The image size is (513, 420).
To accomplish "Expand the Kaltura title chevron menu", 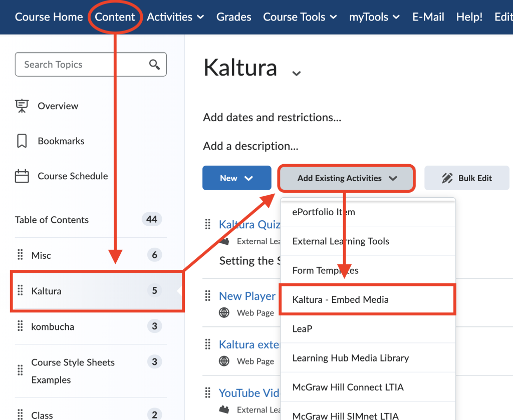I will pyautogui.click(x=297, y=73).
